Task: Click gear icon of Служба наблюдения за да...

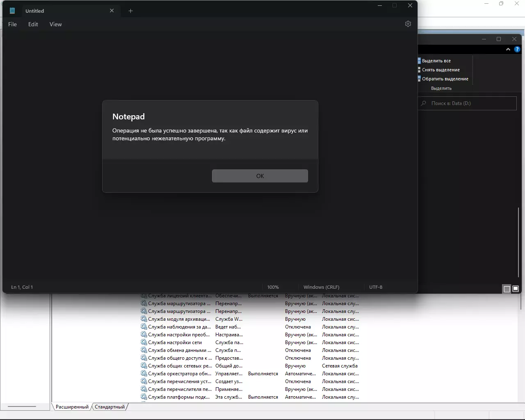Action: (x=144, y=326)
